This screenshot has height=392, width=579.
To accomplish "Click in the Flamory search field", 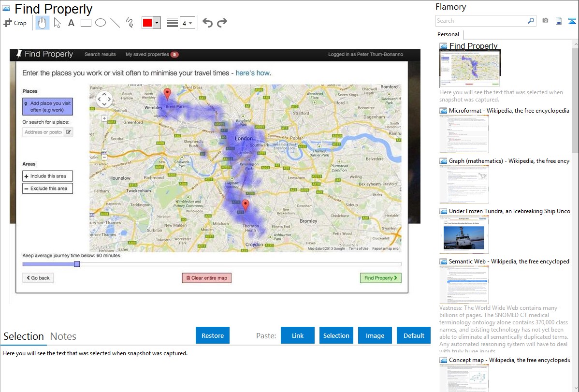I will (x=481, y=21).
